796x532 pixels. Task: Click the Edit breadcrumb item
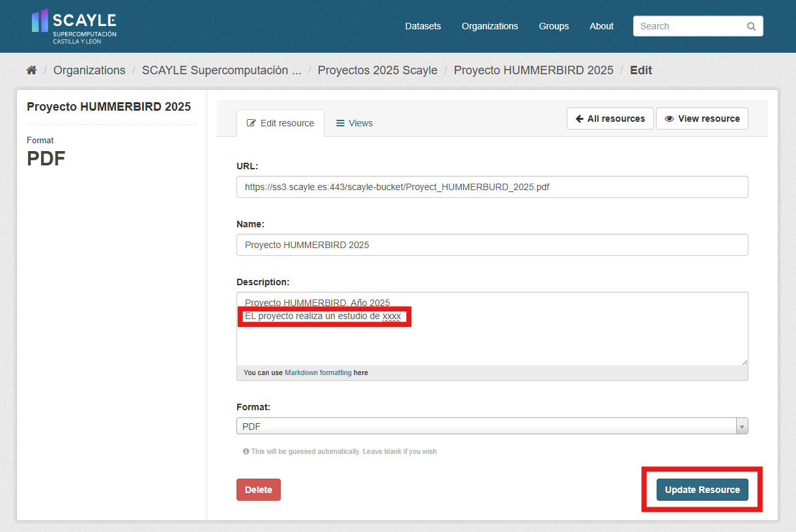pos(641,70)
